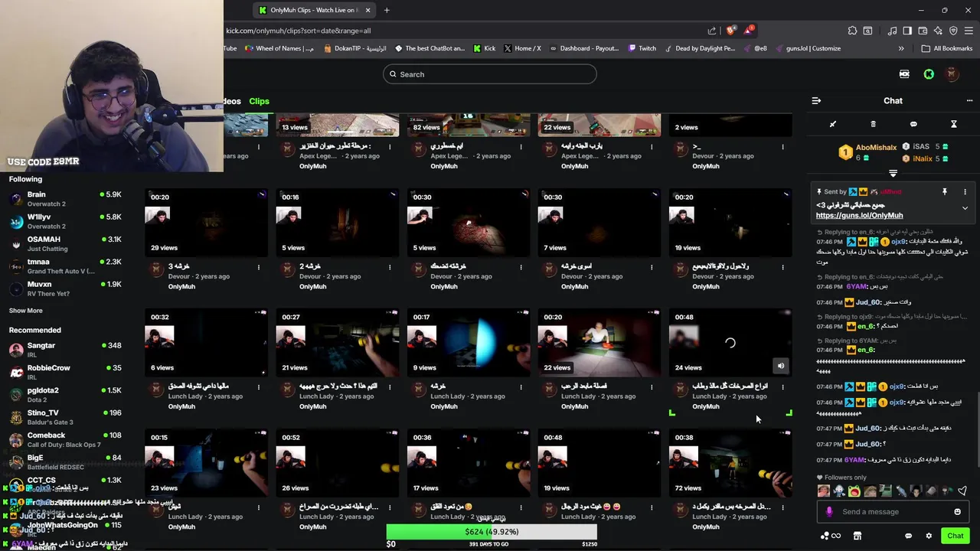Play the 00:17 clip with 9 views

(x=468, y=342)
